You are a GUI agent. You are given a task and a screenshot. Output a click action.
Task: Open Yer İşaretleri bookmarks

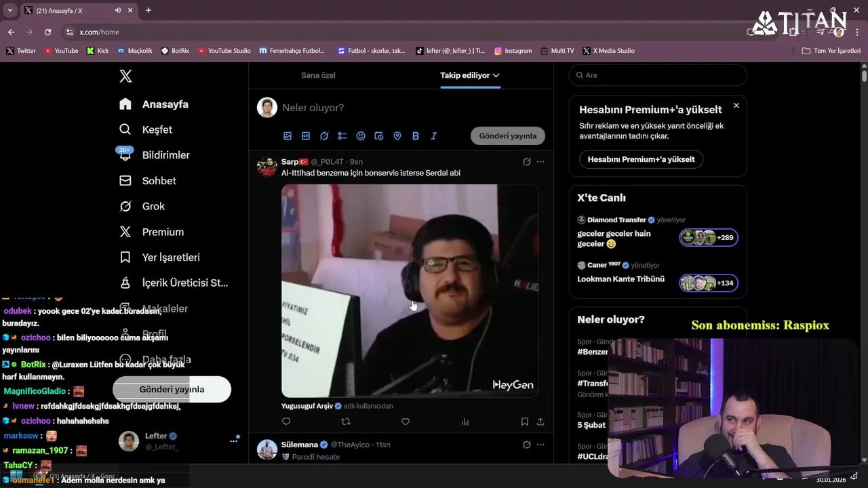coord(159,258)
